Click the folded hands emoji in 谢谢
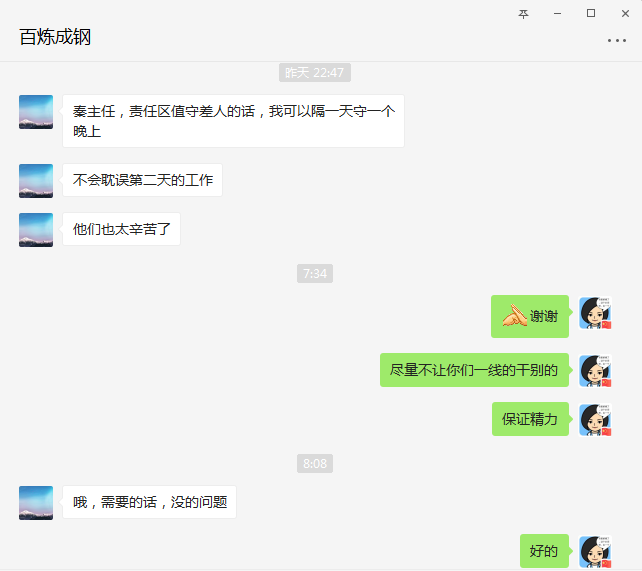 (x=515, y=316)
